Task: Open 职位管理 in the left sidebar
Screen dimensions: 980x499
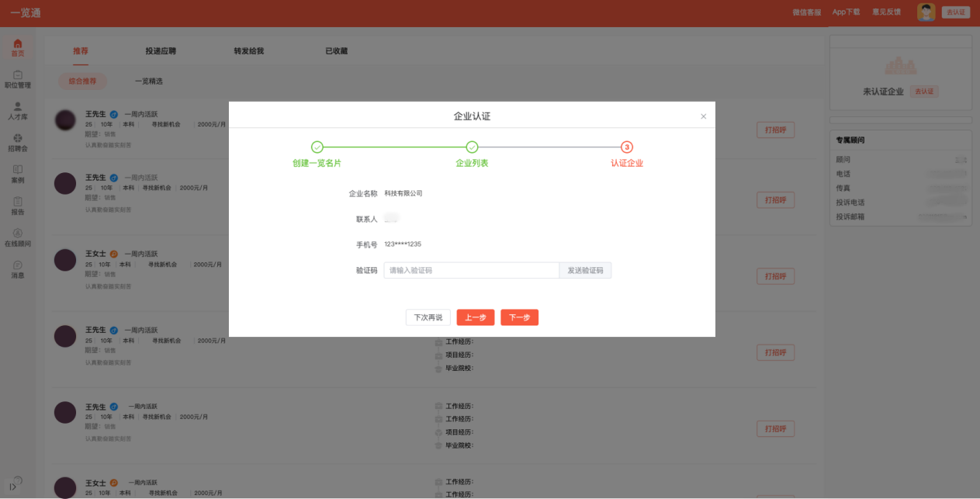Action: (x=17, y=80)
